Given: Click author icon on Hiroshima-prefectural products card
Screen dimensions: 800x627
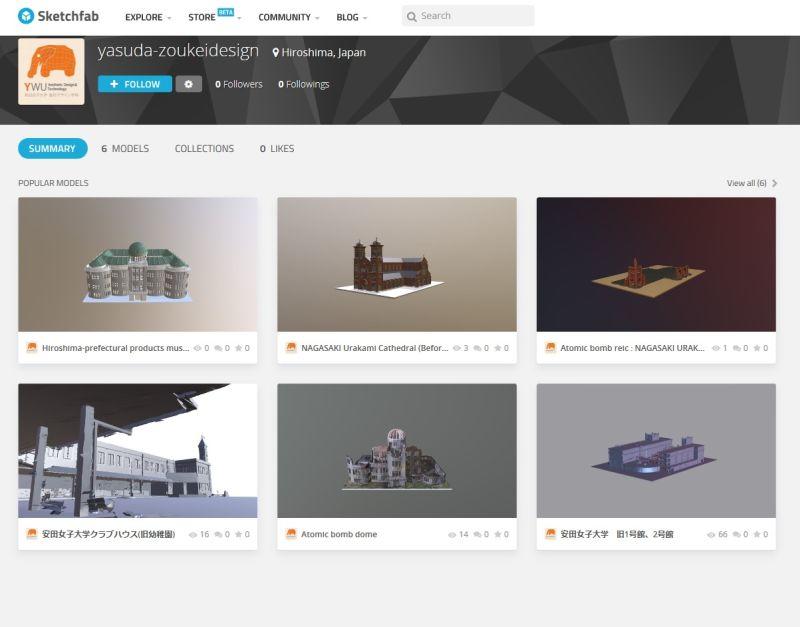Looking at the screenshot, I should coord(32,348).
